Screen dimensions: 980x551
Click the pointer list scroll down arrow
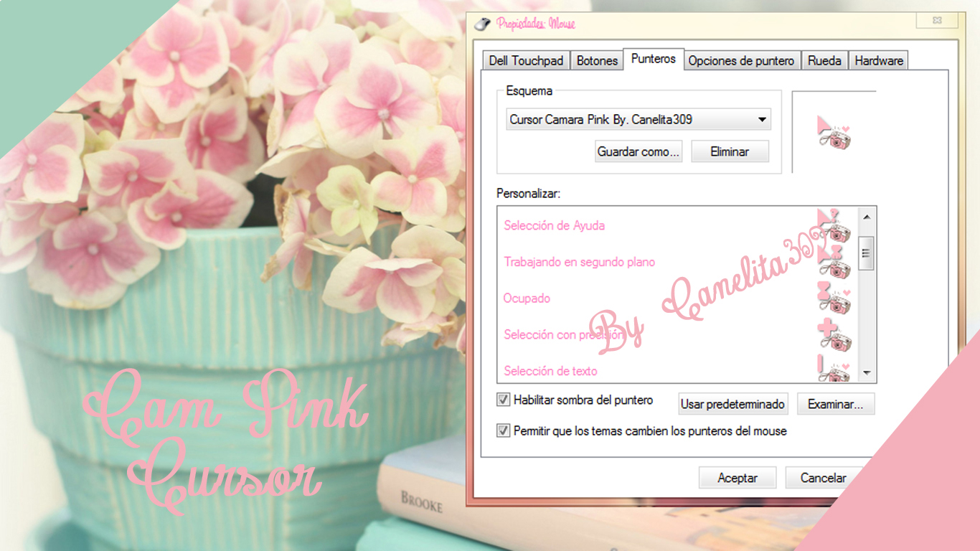coord(866,373)
